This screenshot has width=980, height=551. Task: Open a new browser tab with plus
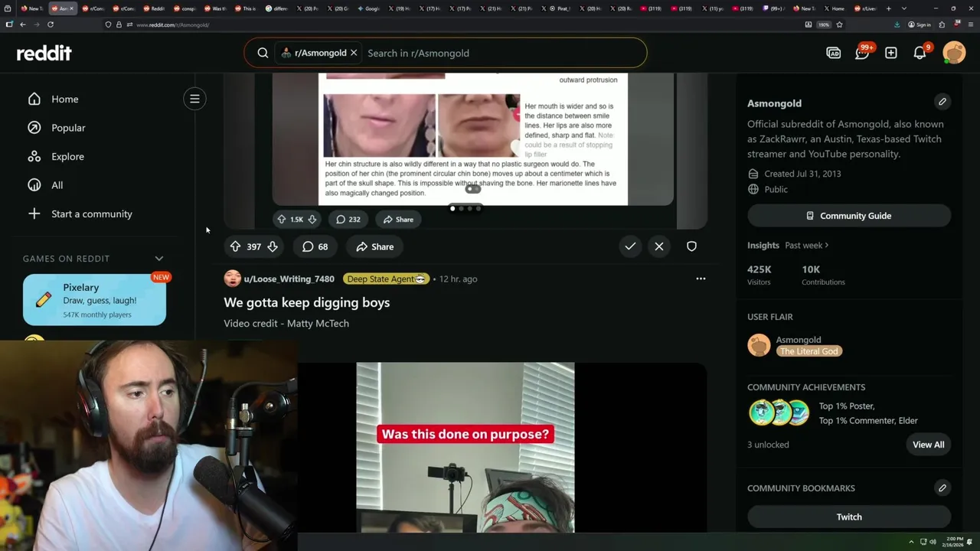pos(889,8)
